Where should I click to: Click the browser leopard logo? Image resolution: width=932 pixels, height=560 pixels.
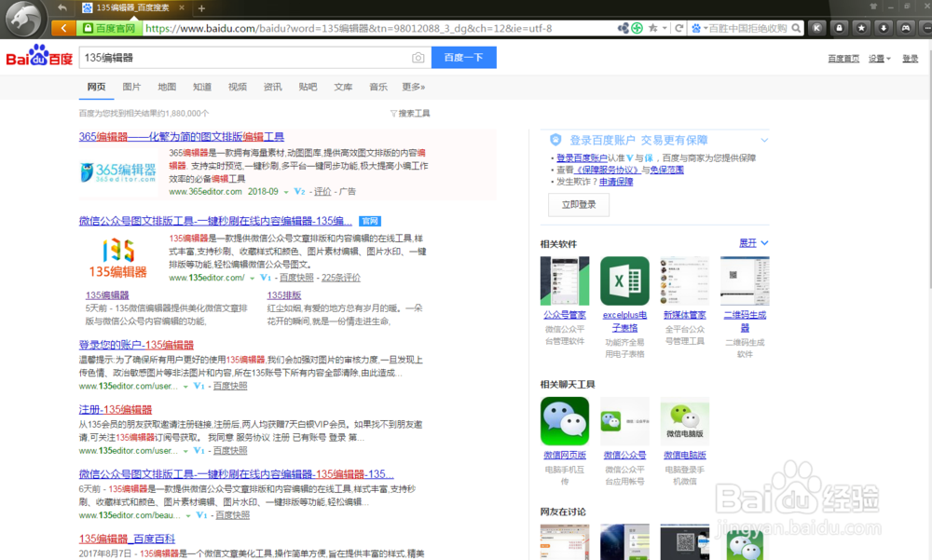click(24, 18)
